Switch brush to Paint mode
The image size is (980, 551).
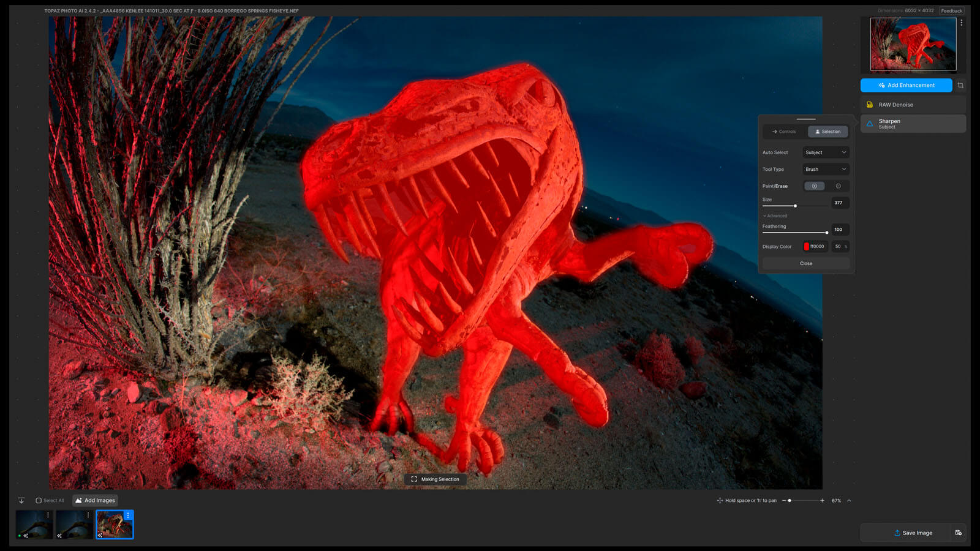814,186
